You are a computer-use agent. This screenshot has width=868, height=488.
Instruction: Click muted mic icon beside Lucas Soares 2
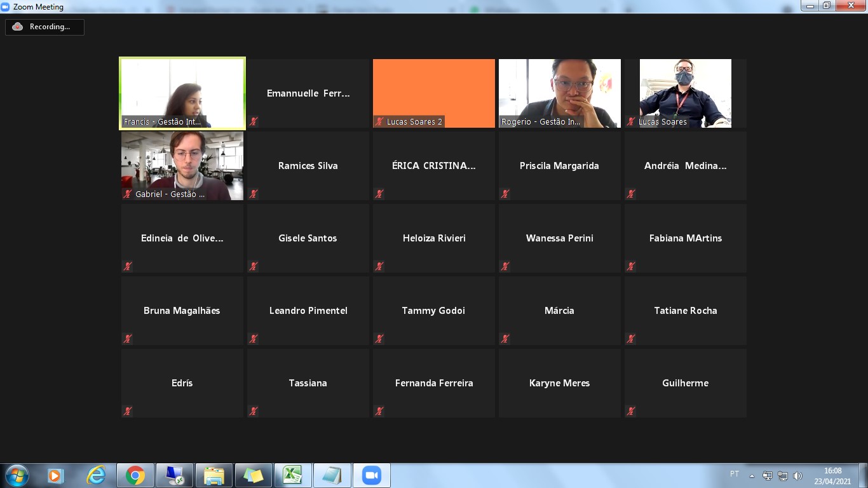pos(379,121)
